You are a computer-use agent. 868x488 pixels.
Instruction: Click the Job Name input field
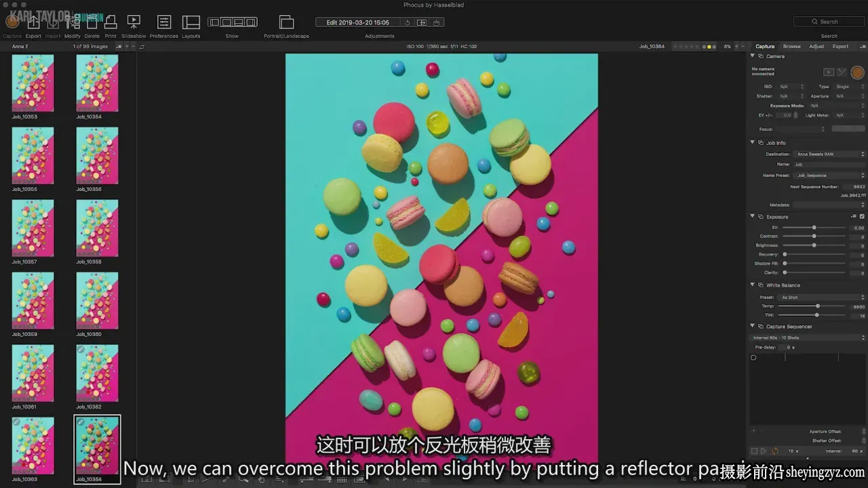click(829, 164)
